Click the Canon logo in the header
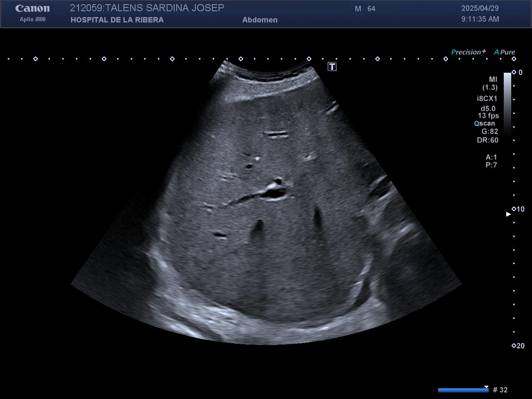532x399 pixels. coord(32,9)
